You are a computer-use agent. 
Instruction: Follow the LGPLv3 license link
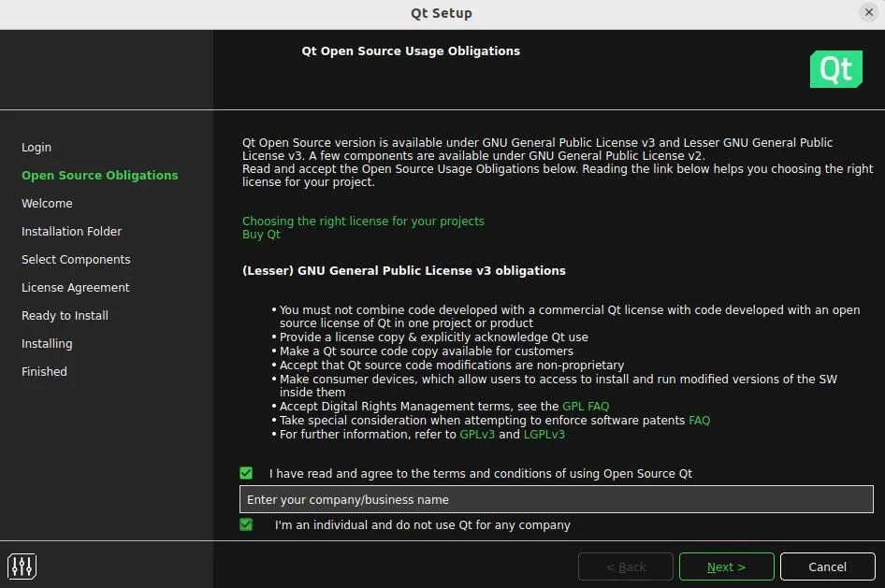coord(544,434)
